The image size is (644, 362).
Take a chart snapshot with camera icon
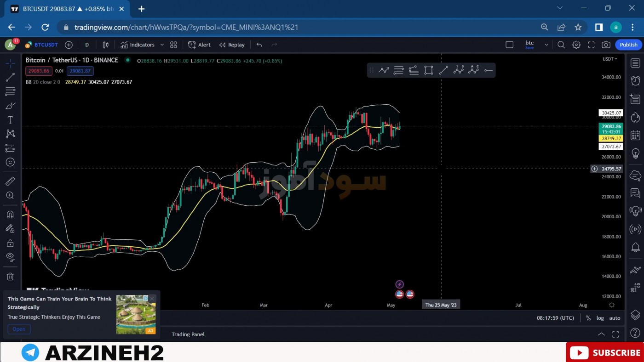[x=606, y=45]
